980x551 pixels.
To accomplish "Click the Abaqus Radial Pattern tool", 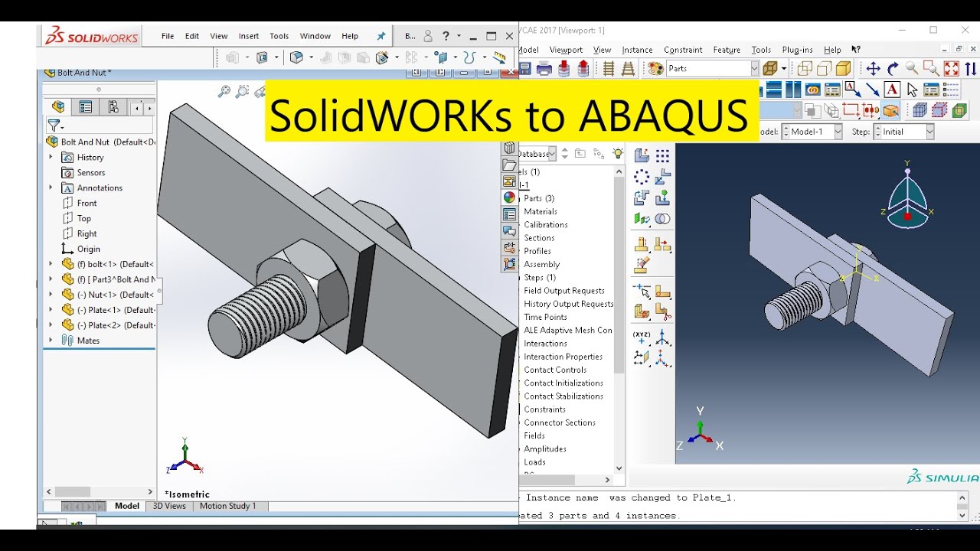I will (642, 177).
